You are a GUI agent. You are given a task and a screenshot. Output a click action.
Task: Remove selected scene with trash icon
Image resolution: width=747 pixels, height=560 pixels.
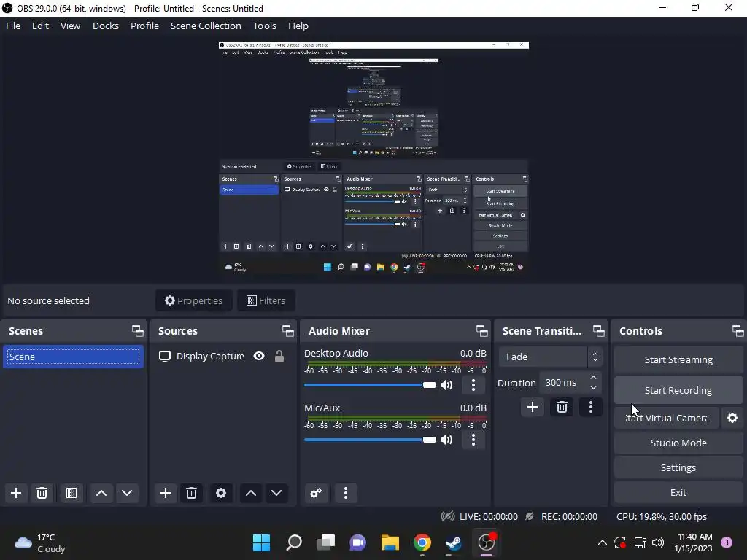(x=42, y=493)
